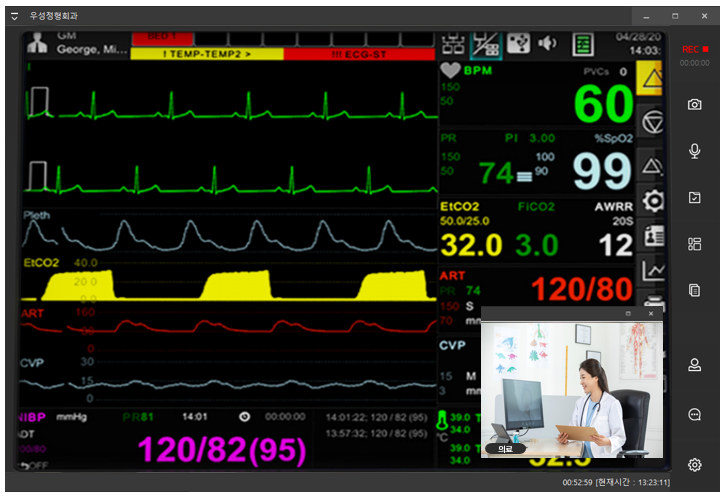Open the bottom sidebar settings gear

click(694, 465)
